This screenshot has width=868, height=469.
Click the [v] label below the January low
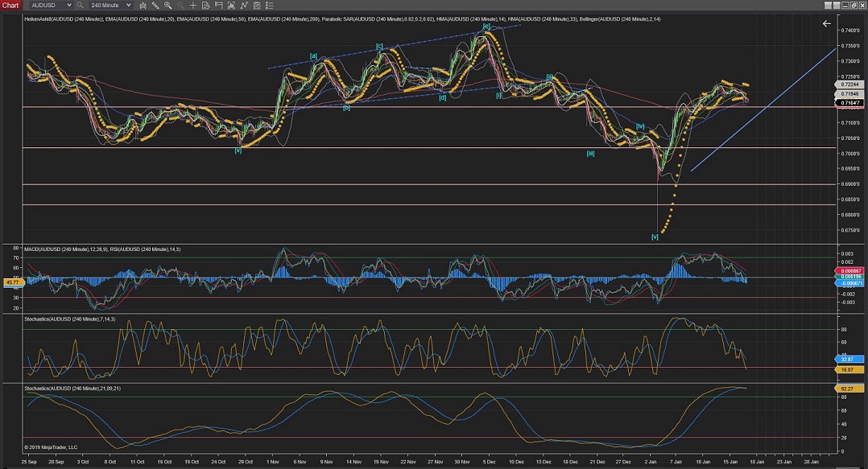pos(655,237)
